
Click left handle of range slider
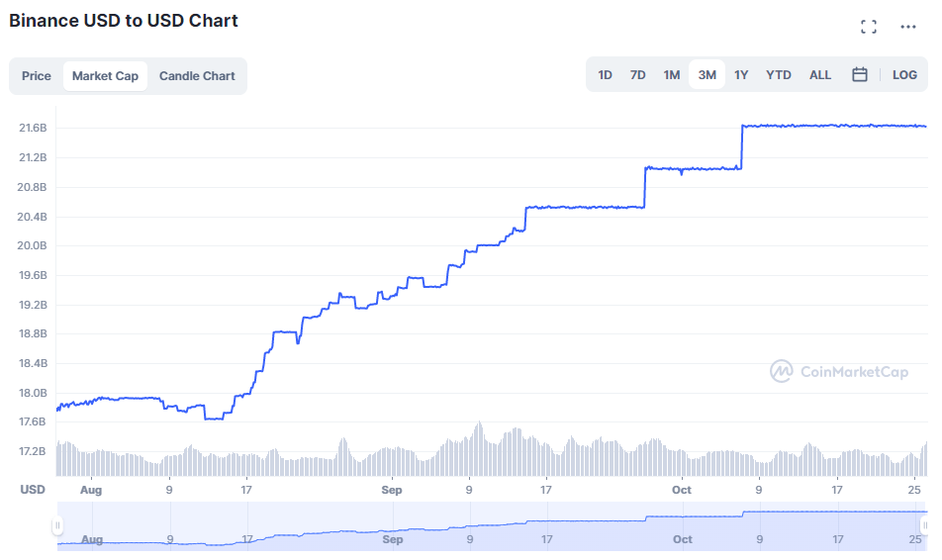pyautogui.click(x=58, y=525)
